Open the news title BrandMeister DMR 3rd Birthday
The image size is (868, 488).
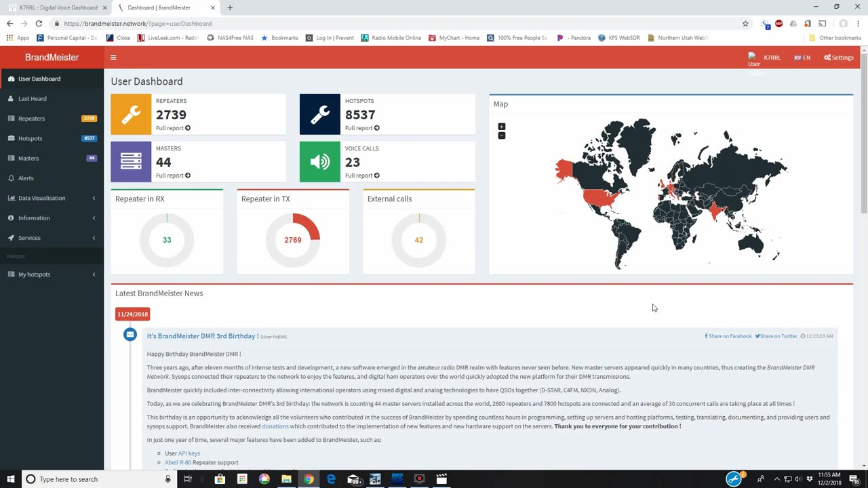tap(202, 336)
